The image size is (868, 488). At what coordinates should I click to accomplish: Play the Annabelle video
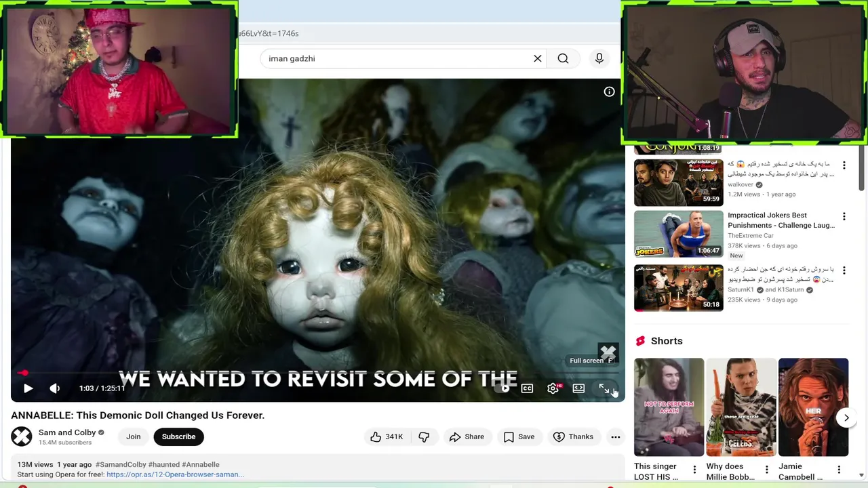pos(28,388)
